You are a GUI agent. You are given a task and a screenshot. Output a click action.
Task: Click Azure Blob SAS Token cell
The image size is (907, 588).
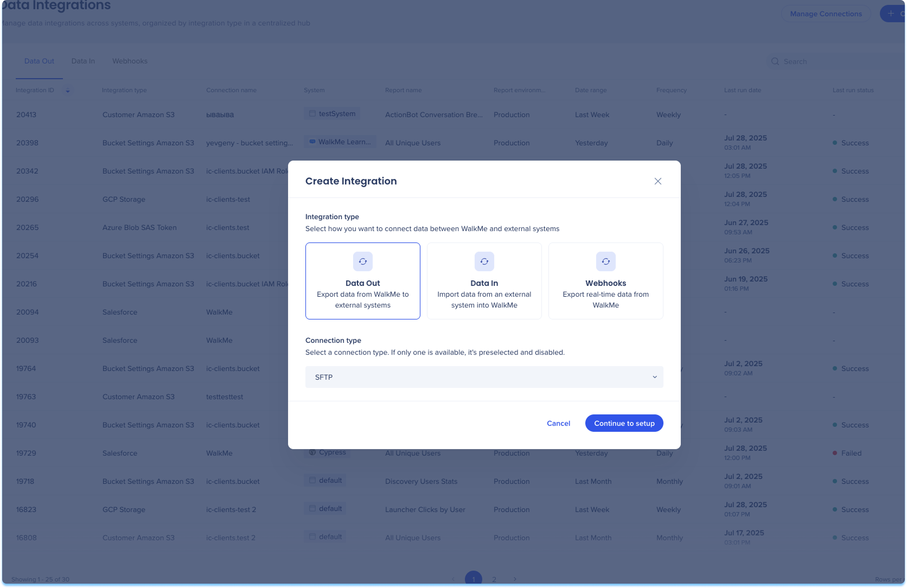(139, 227)
